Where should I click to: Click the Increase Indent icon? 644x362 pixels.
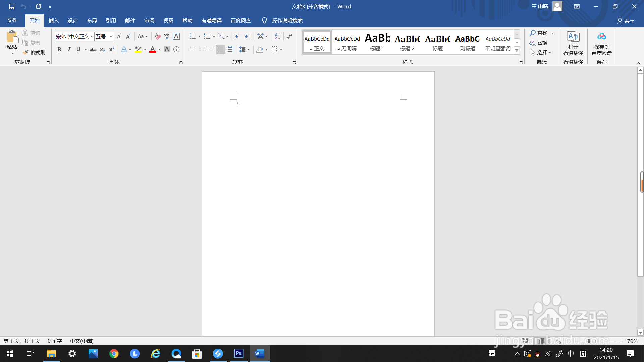tap(248, 36)
